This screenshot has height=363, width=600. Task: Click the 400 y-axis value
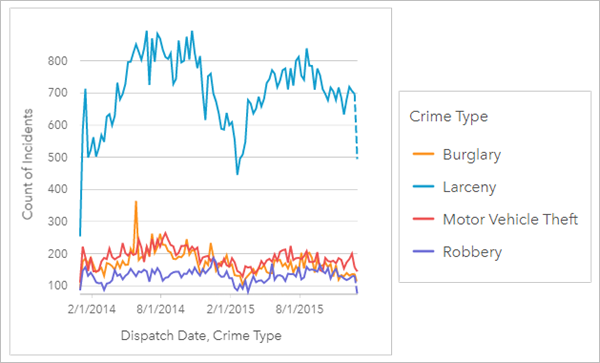(x=57, y=190)
